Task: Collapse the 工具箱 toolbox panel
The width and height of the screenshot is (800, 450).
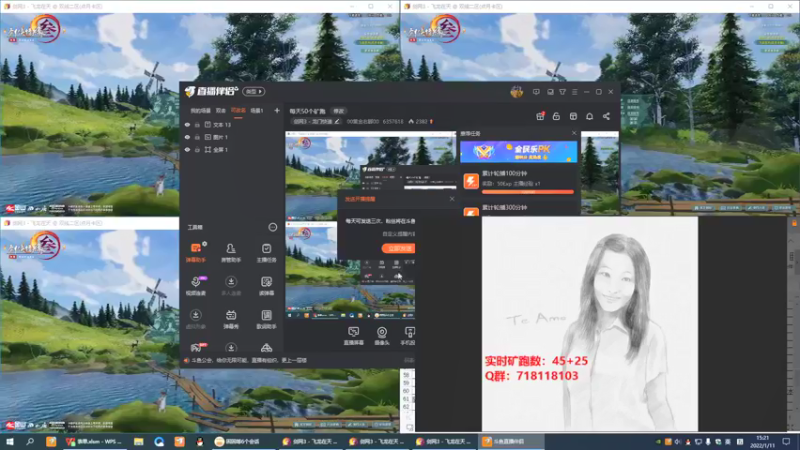Action: tap(272, 227)
